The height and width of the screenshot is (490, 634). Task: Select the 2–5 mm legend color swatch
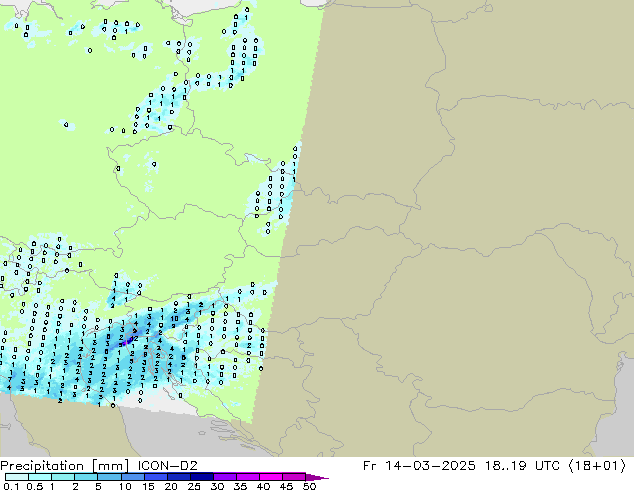click(86, 477)
